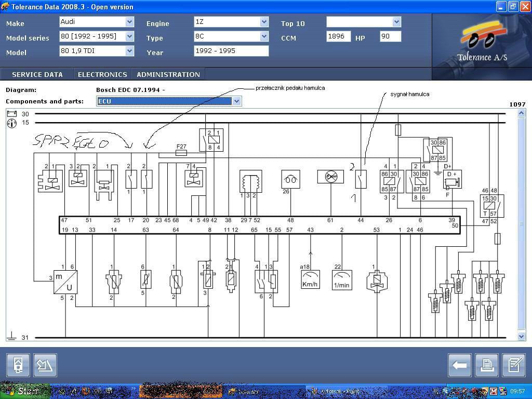
Task: Click the component location icon button
Action: (18, 365)
